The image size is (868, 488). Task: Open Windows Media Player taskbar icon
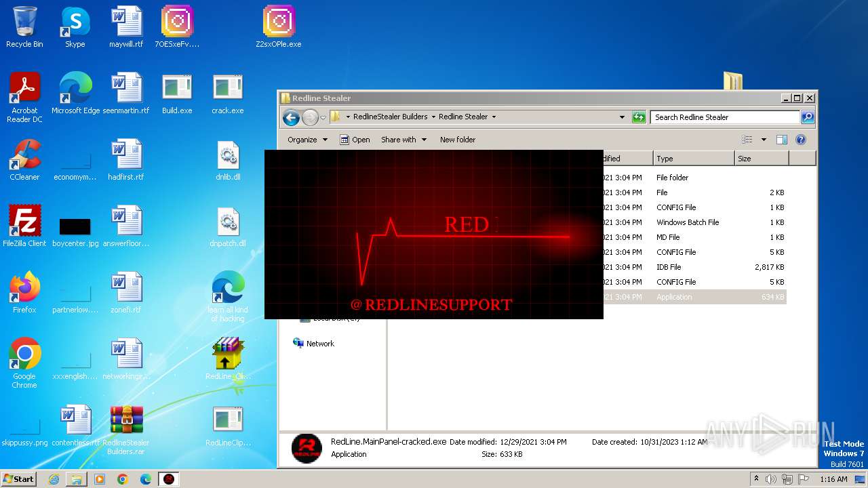pyautogui.click(x=100, y=479)
